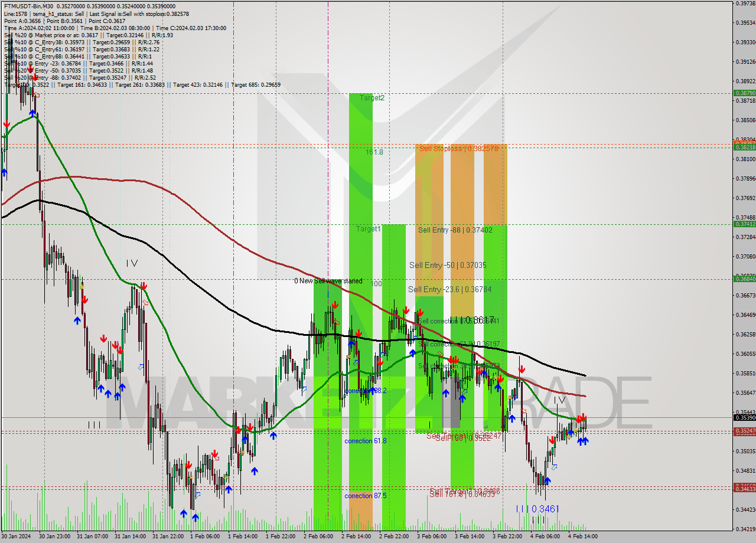Click the green 0.37412 price tag
This screenshot has height=543, width=756.
[744, 224]
